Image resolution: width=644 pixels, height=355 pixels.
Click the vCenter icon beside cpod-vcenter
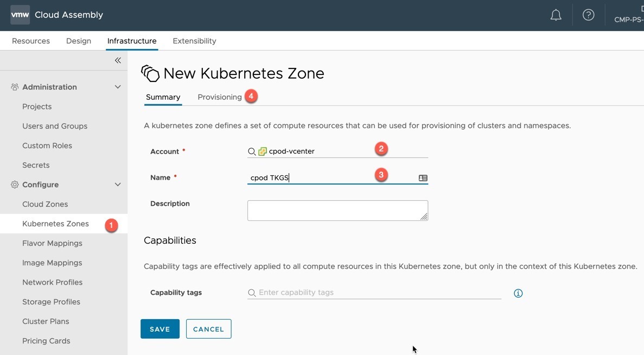(x=263, y=151)
